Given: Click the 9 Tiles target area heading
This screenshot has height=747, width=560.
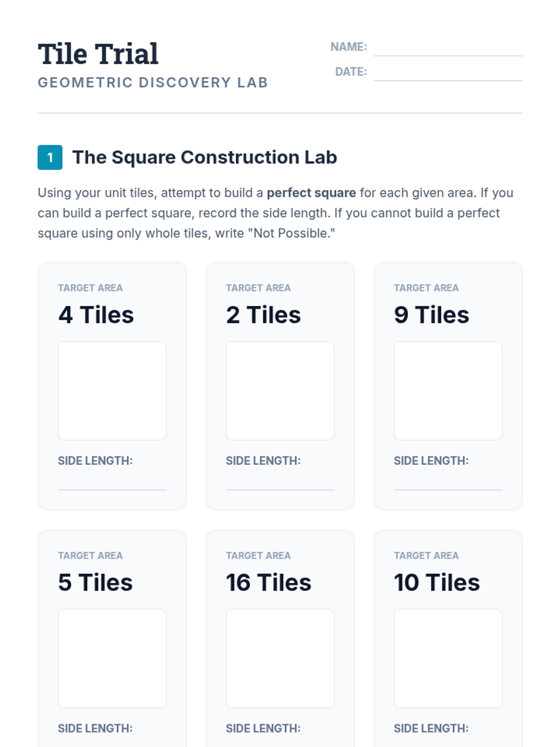Looking at the screenshot, I should click(431, 315).
